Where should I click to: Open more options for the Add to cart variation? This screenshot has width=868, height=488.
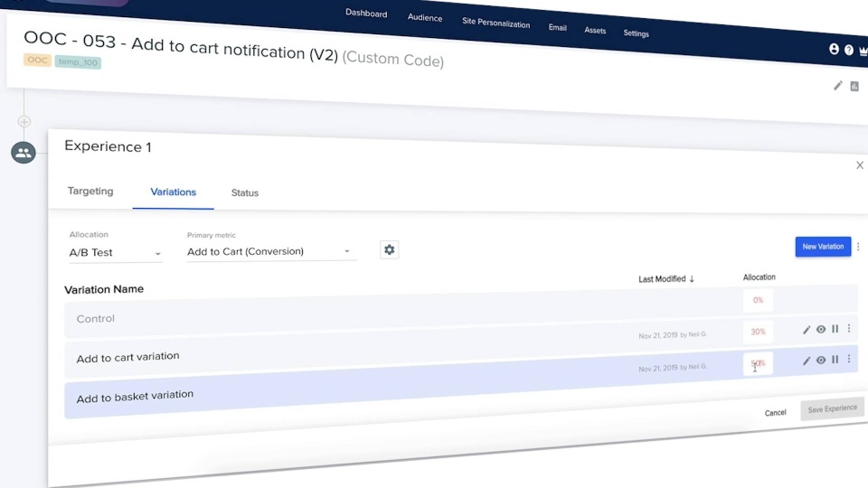click(849, 328)
